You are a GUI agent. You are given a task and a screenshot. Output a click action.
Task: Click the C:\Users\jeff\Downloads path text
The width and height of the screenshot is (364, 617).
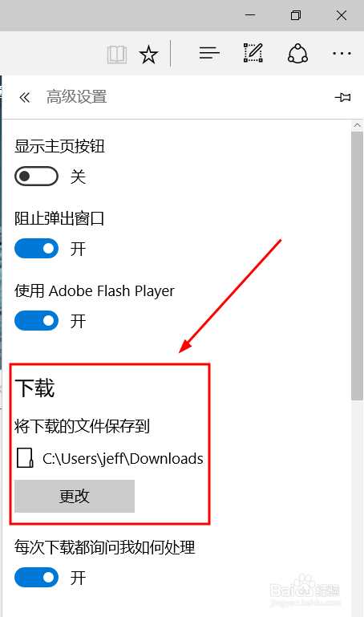[x=123, y=459]
